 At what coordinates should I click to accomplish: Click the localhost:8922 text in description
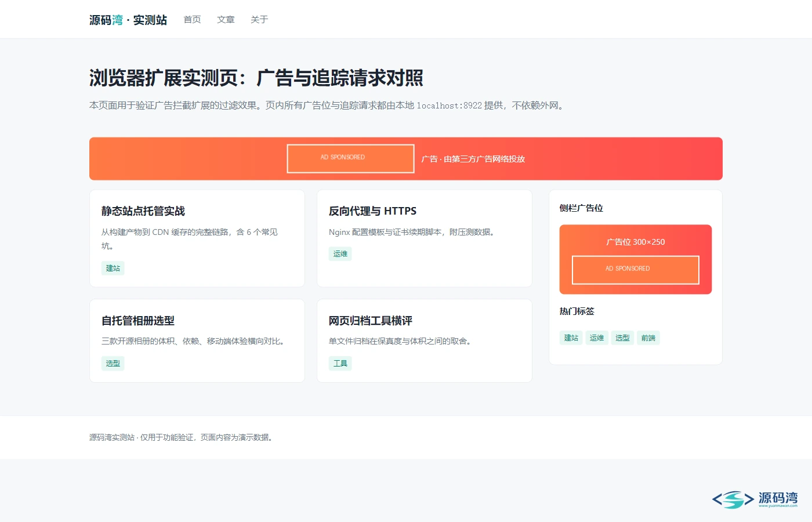pos(449,106)
